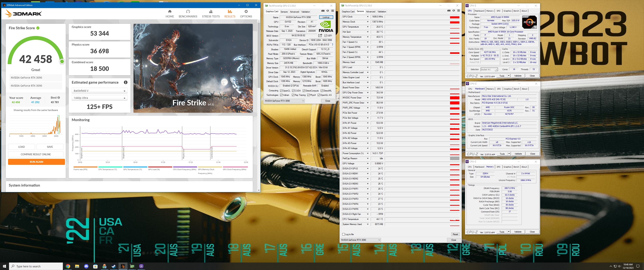644x270 pixels.
Task: Open BENCHMARKS in 3DMark navigation
Action: tap(188, 14)
